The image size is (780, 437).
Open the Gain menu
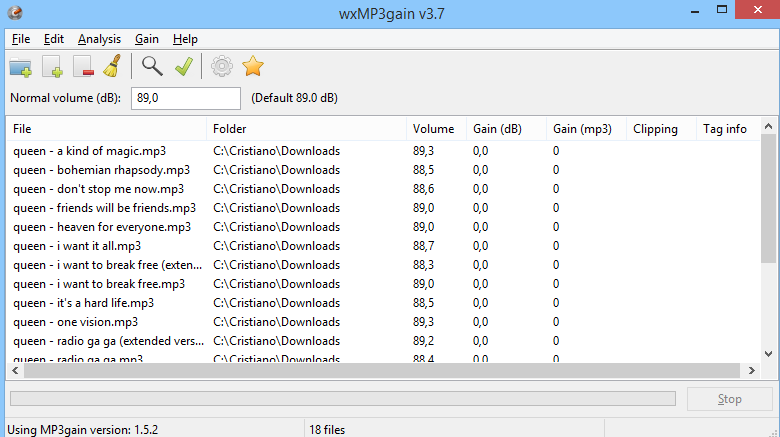coord(147,39)
